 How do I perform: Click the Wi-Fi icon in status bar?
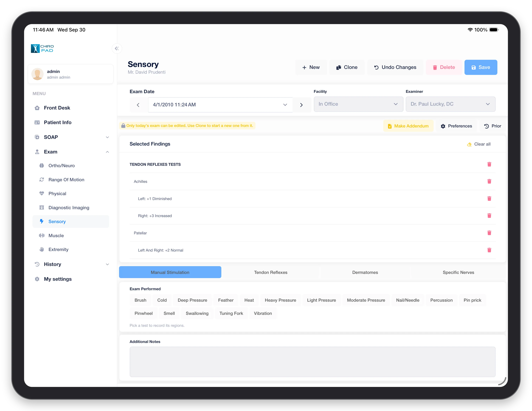pyautogui.click(x=470, y=30)
